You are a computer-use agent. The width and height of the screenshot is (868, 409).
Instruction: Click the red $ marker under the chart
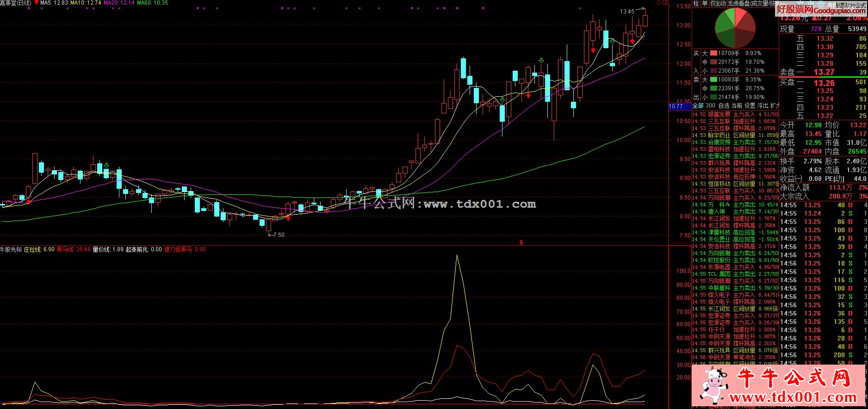[521, 242]
